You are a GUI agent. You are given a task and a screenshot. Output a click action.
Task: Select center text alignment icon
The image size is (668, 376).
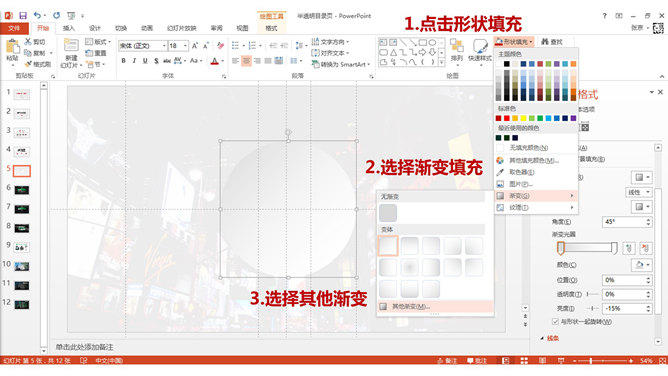(x=246, y=61)
